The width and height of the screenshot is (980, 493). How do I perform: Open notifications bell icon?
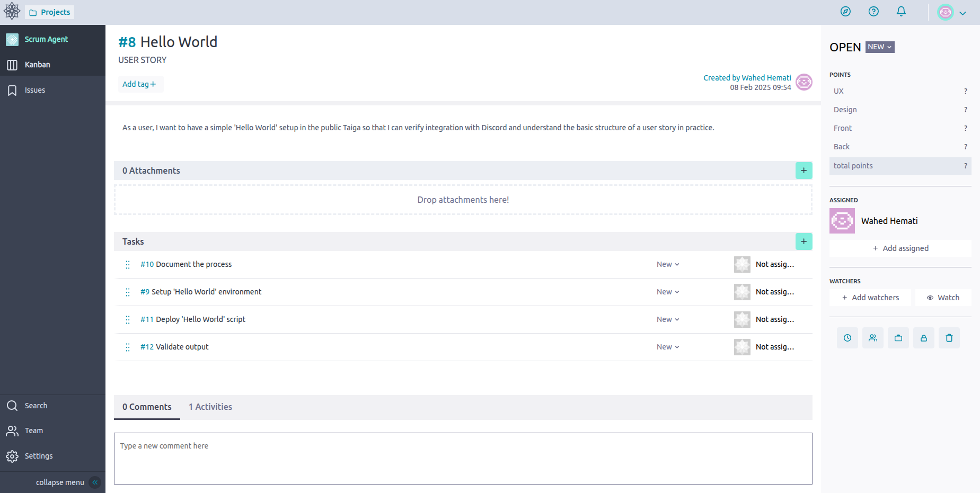pos(901,12)
